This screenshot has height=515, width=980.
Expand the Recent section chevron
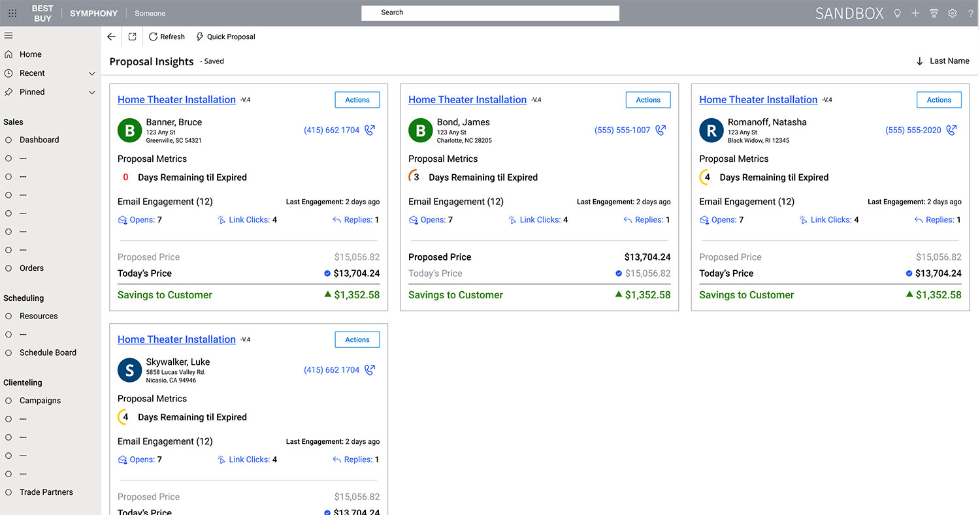[91, 74]
